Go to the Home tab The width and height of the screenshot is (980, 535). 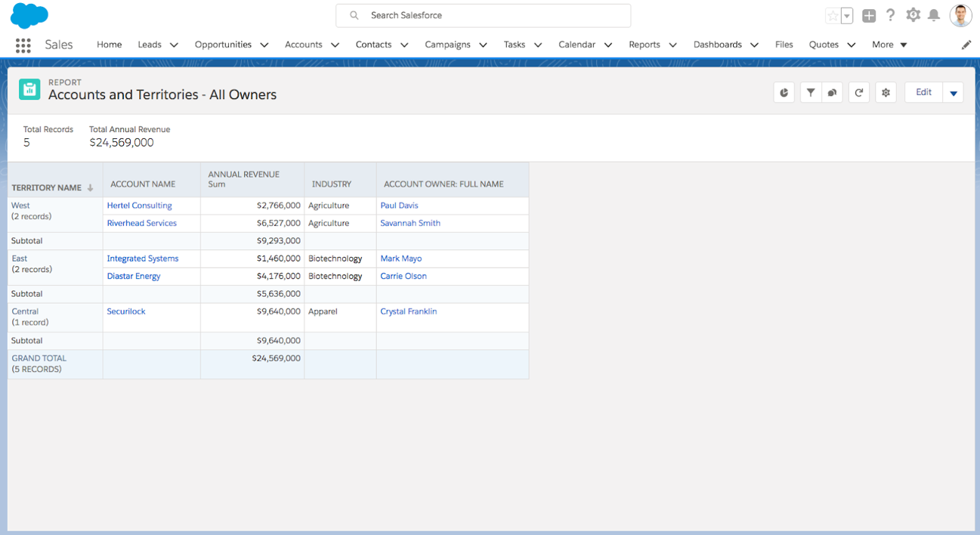pyautogui.click(x=109, y=45)
